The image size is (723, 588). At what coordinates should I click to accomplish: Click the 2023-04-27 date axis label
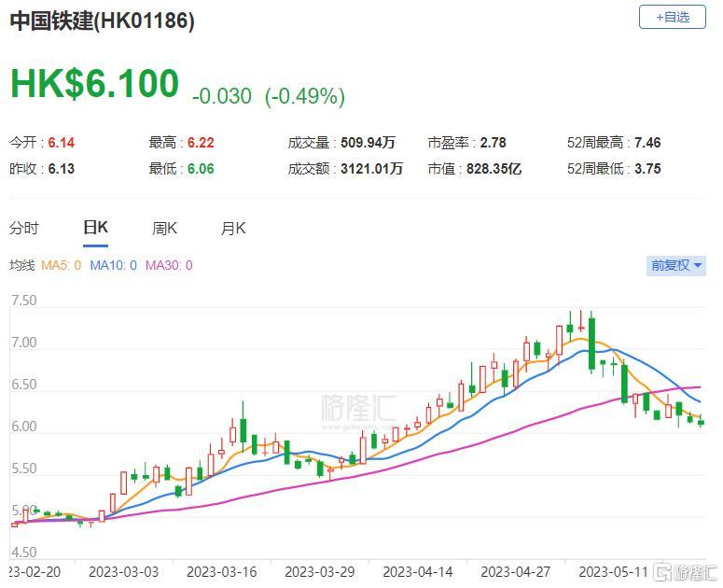[516, 572]
